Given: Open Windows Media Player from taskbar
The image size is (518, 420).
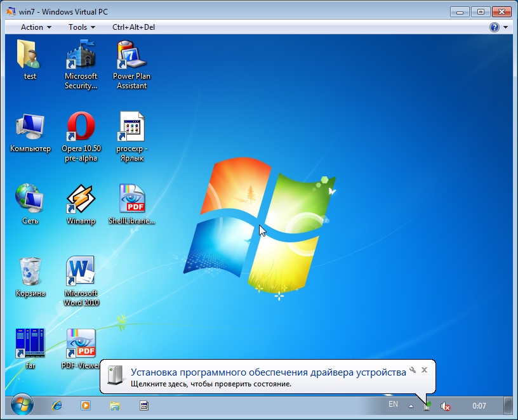Looking at the screenshot, I should tap(86, 405).
